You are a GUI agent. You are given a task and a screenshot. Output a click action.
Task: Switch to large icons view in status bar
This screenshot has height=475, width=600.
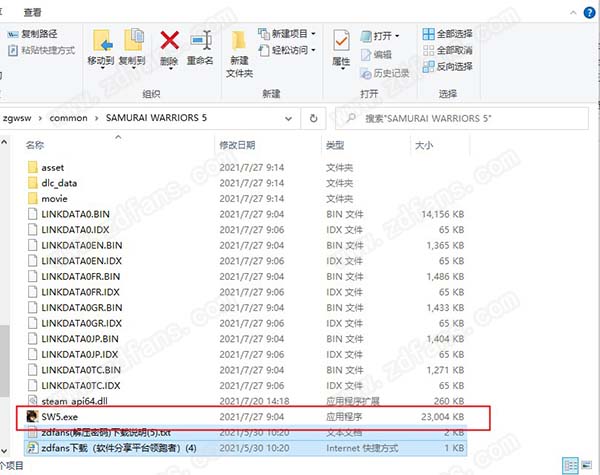pos(586,465)
